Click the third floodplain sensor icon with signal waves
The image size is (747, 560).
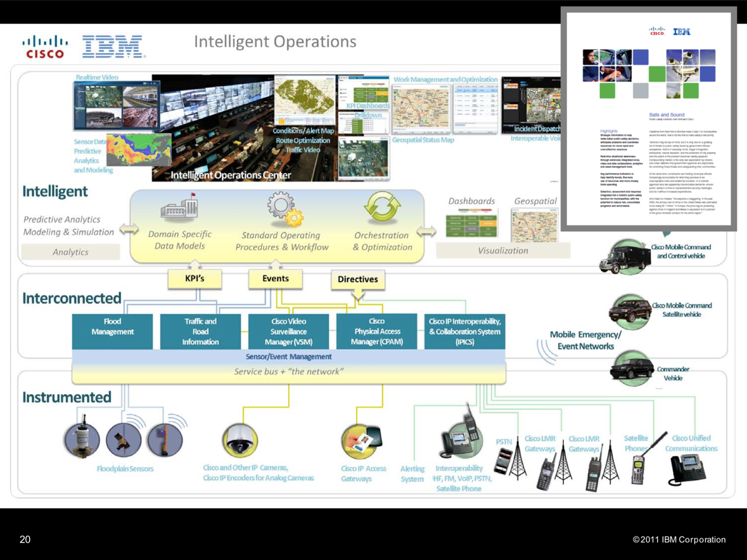point(165,440)
